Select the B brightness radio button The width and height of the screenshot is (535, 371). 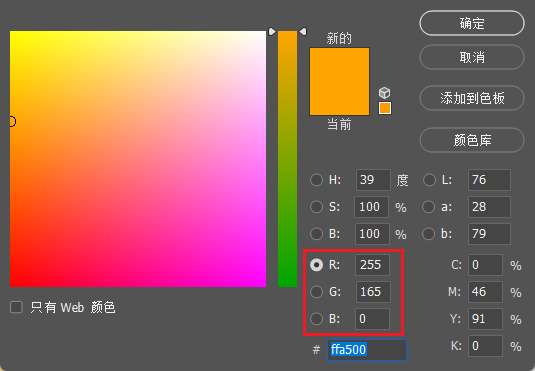click(x=316, y=234)
